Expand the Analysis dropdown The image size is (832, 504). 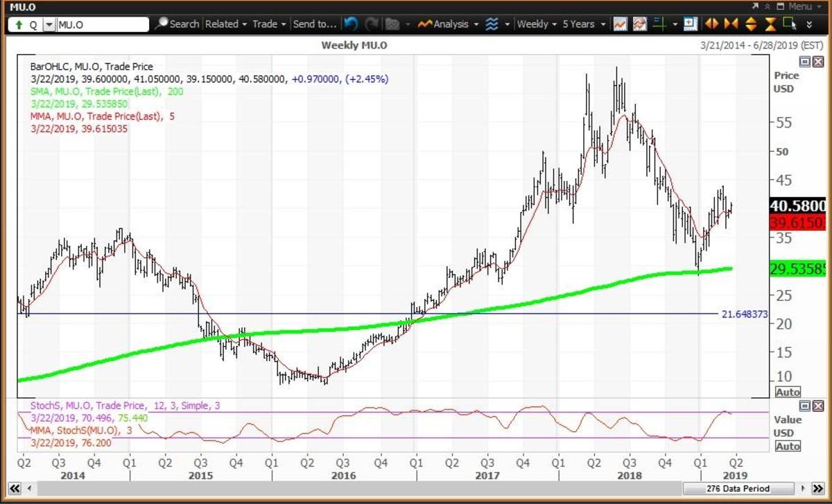[451, 24]
